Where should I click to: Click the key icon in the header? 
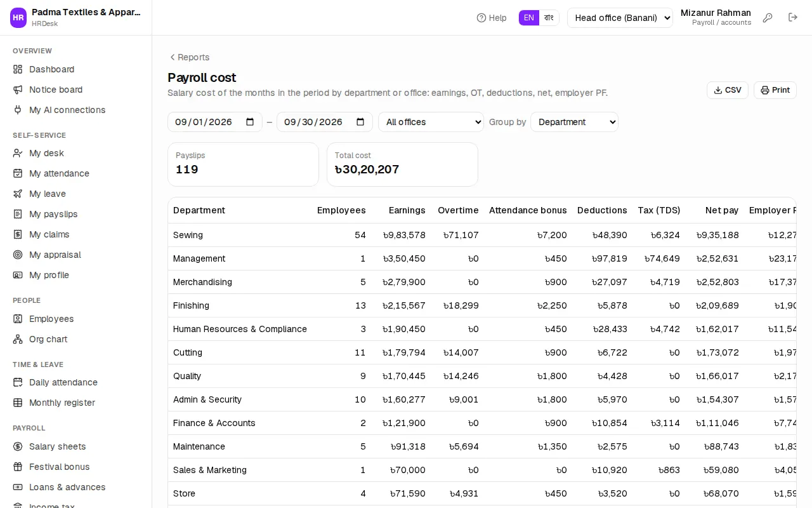[x=768, y=18]
